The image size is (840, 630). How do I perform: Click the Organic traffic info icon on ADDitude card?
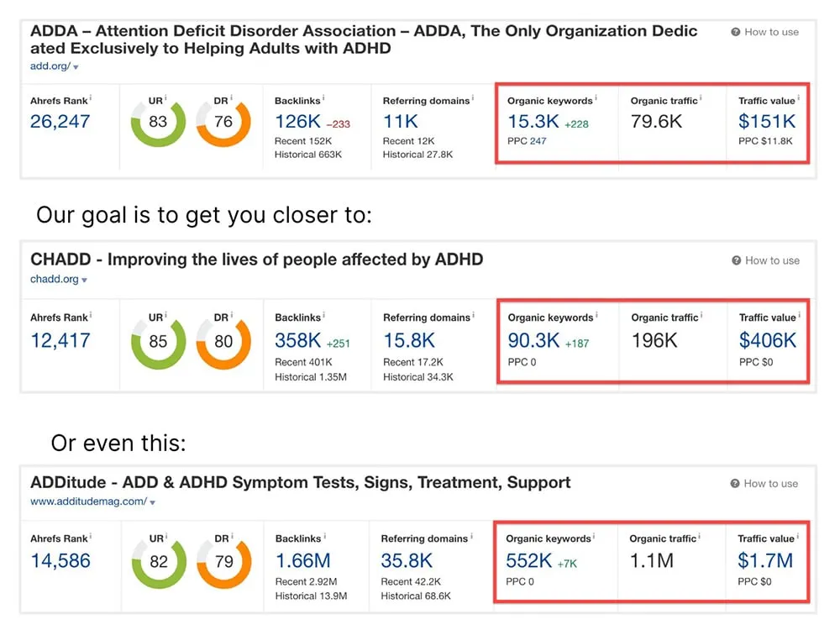(x=701, y=535)
